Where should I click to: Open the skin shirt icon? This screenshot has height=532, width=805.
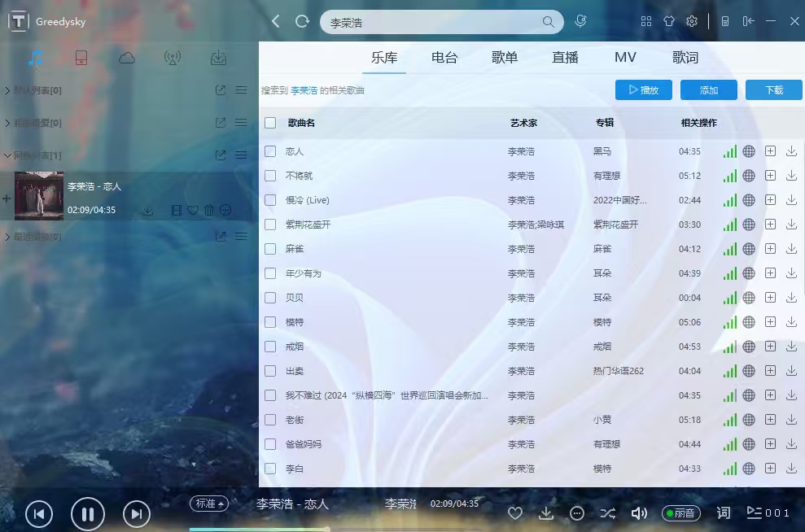(x=669, y=21)
